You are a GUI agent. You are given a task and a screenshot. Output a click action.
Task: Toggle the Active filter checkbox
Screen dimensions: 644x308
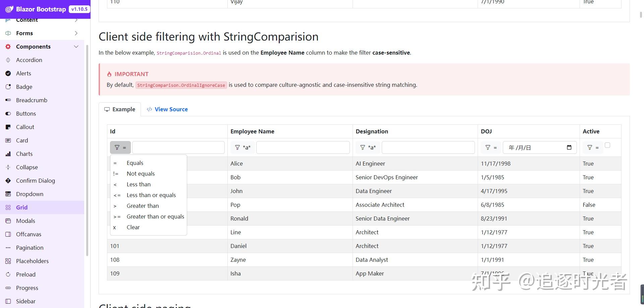pyautogui.click(x=607, y=145)
